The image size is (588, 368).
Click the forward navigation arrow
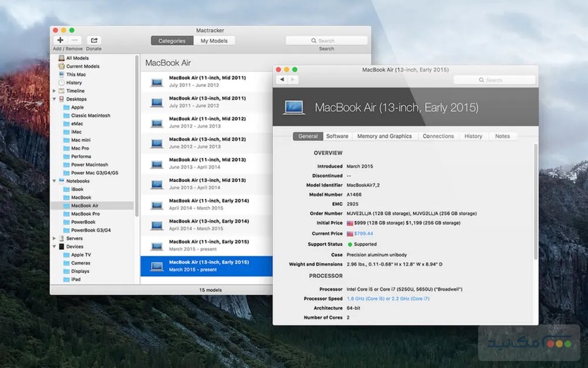[292, 79]
